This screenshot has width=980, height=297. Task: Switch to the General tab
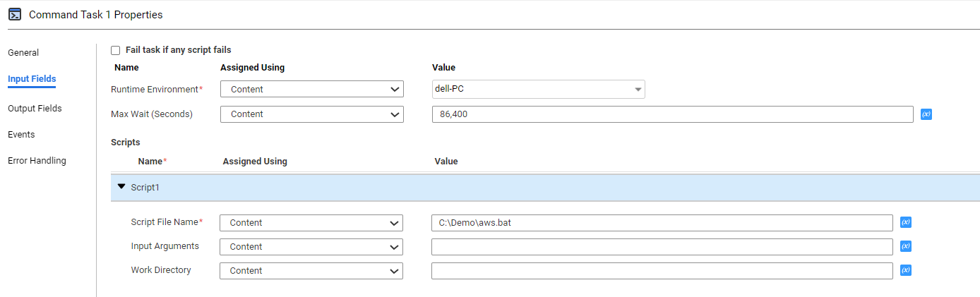click(x=23, y=53)
